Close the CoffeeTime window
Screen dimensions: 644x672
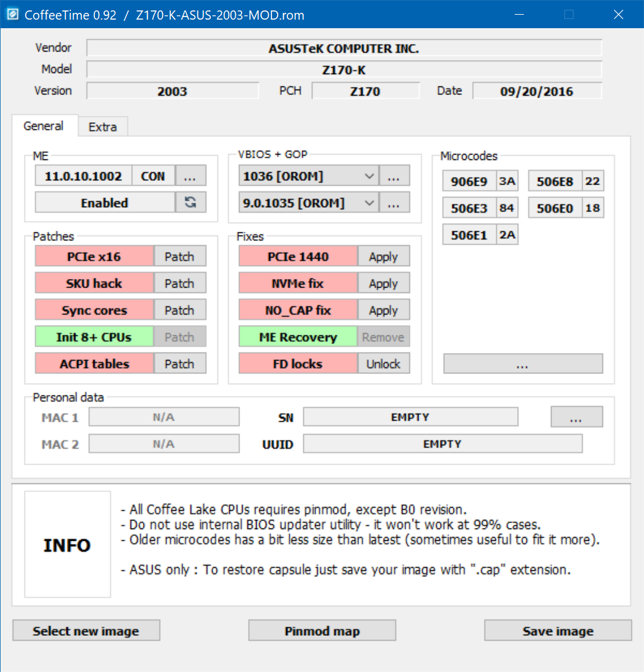(x=618, y=15)
